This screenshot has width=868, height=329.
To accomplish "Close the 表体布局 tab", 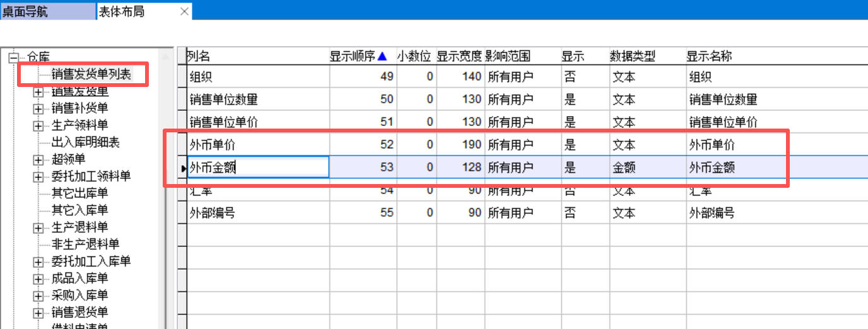I will 184,11.
